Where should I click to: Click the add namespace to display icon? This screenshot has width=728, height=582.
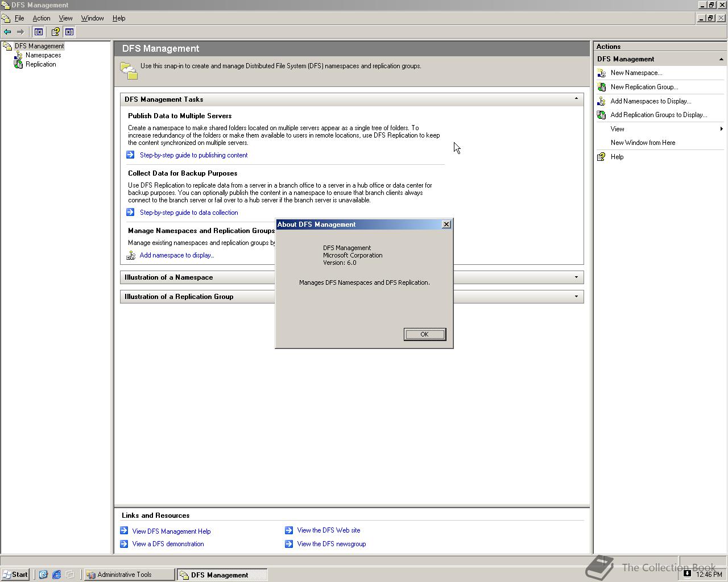pos(131,255)
